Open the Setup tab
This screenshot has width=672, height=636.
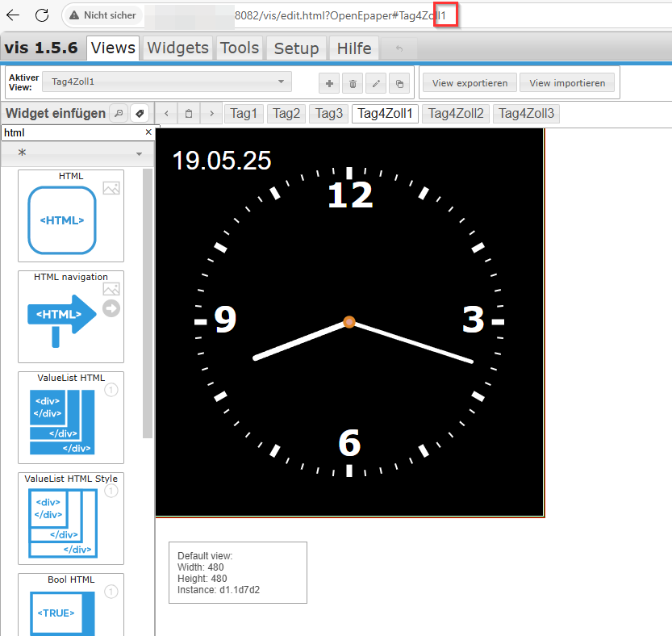click(x=297, y=48)
